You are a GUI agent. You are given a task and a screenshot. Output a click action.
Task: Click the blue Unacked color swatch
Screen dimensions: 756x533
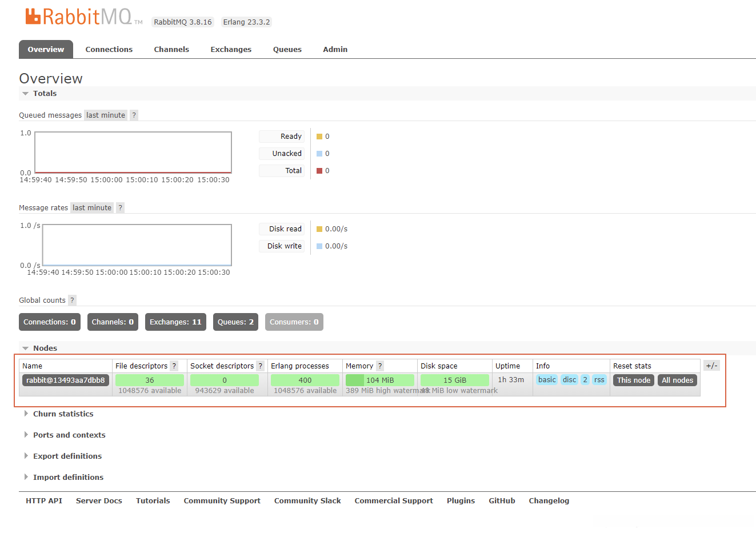(x=319, y=154)
